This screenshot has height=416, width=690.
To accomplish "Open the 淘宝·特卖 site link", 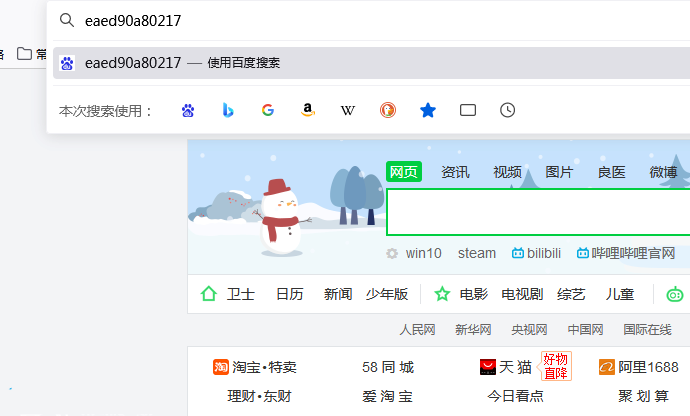I will click(x=255, y=367).
